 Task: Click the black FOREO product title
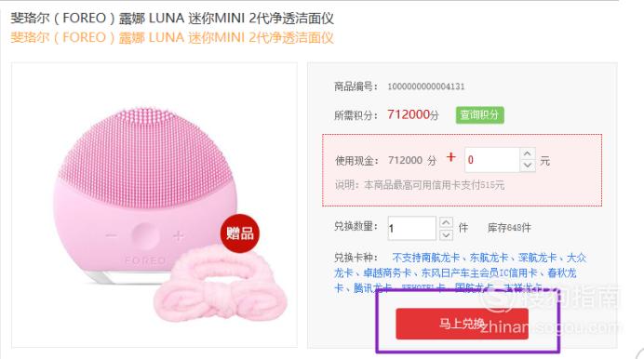171,19
